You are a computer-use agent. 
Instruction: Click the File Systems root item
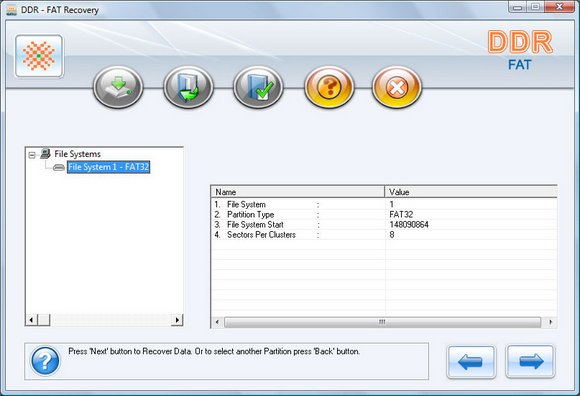(x=77, y=154)
